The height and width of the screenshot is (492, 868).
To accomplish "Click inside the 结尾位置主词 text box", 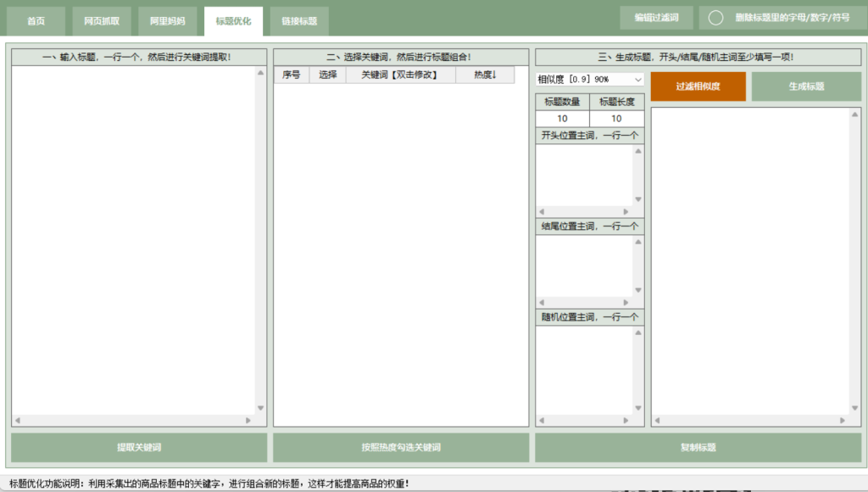I will [x=584, y=265].
